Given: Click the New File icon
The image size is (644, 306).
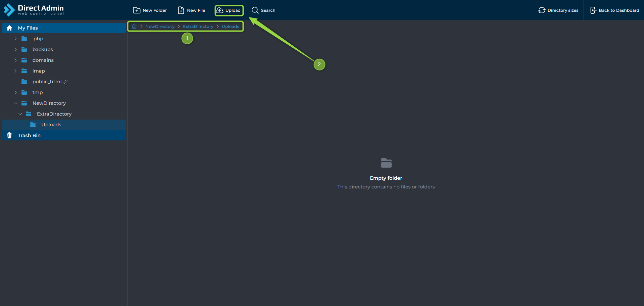Looking at the screenshot, I should click(181, 10).
